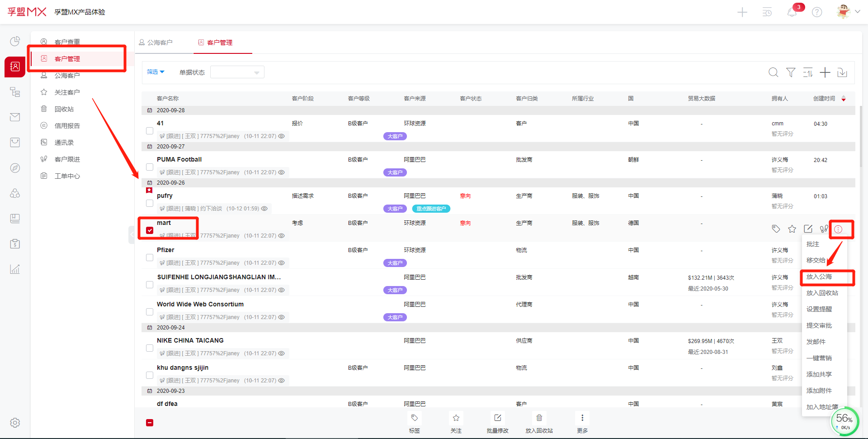
Task: Open the NIKE CHINA TAICANG customer link
Action: click(190, 340)
